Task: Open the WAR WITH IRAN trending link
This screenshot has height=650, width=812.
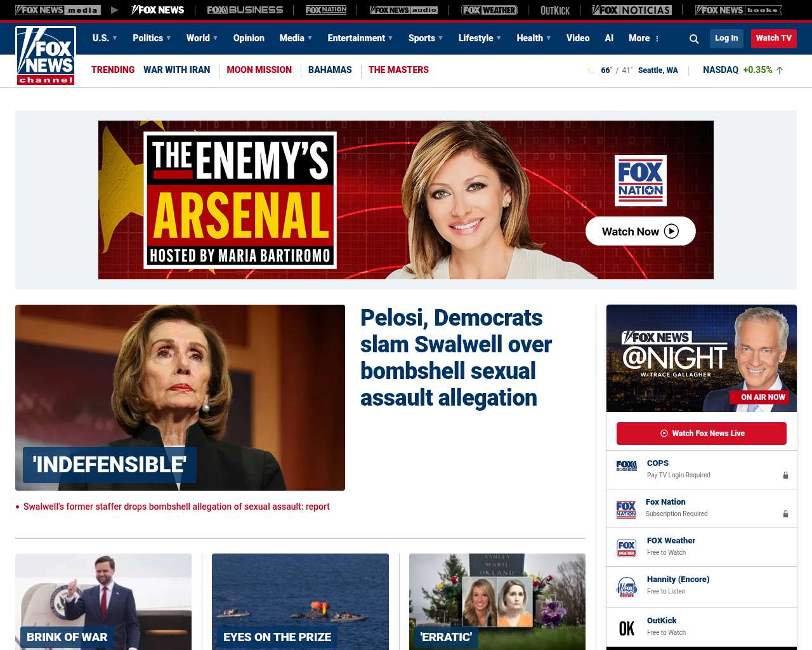Action: (x=176, y=70)
